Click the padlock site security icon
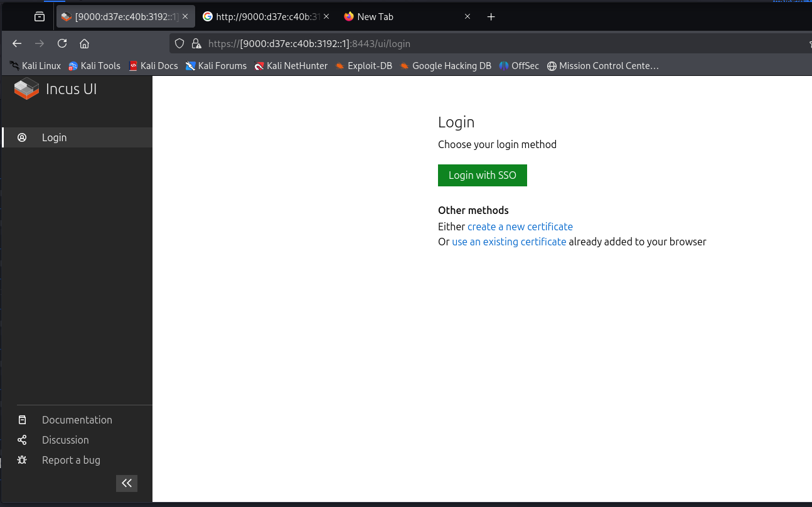 coord(196,43)
